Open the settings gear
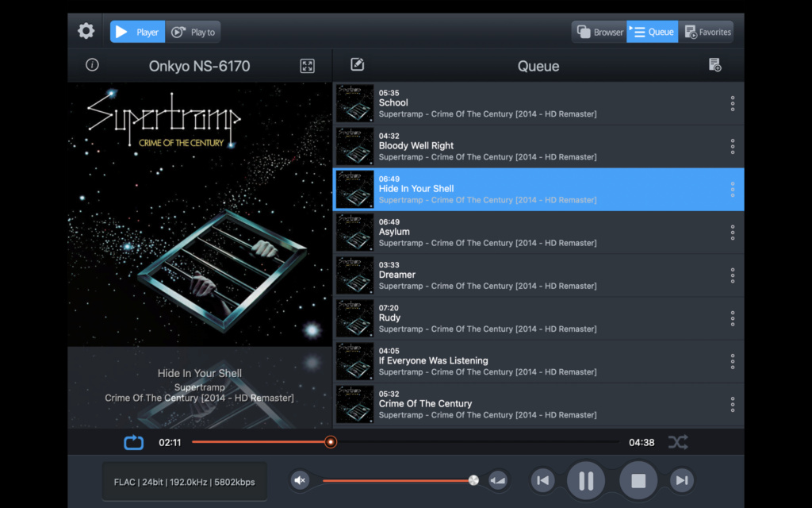Viewport: 812px width, 508px height. (86, 31)
